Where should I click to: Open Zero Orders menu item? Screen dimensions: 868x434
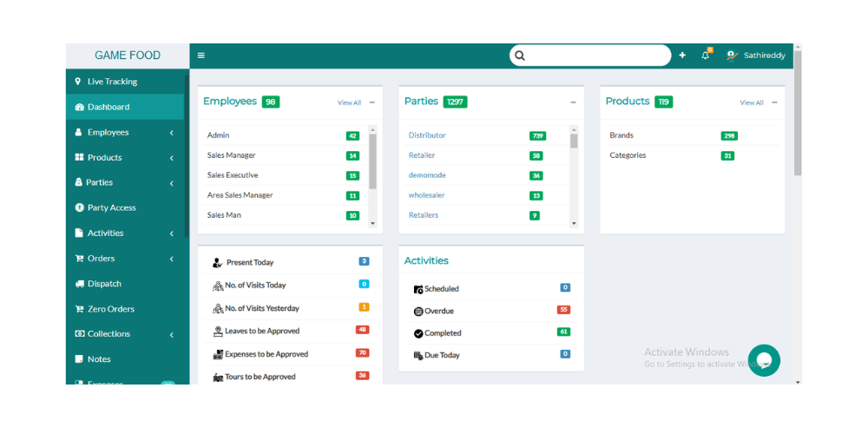point(124,309)
